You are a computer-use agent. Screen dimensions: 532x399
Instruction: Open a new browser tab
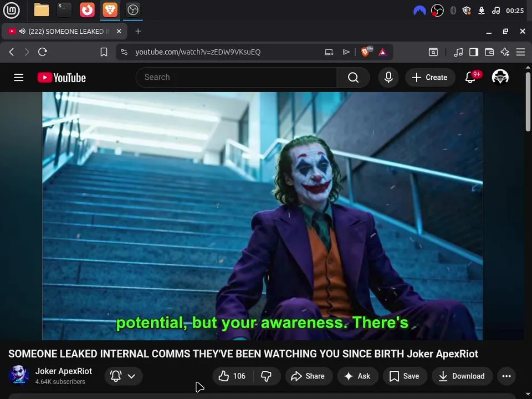pos(138,31)
